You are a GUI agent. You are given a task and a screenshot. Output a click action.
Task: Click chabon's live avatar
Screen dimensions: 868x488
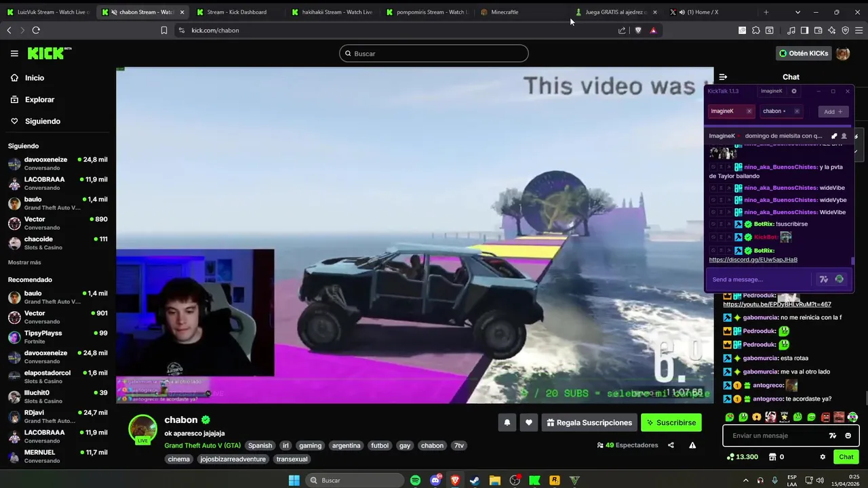tap(142, 429)
